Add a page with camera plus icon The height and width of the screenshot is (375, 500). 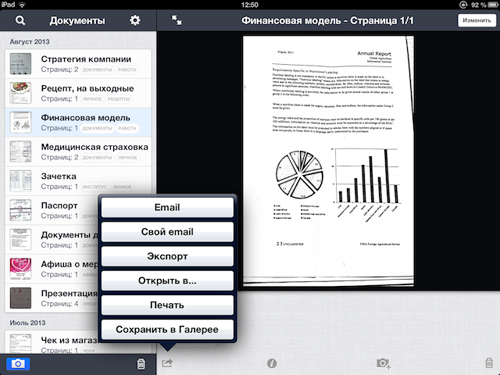click(383, 363)
